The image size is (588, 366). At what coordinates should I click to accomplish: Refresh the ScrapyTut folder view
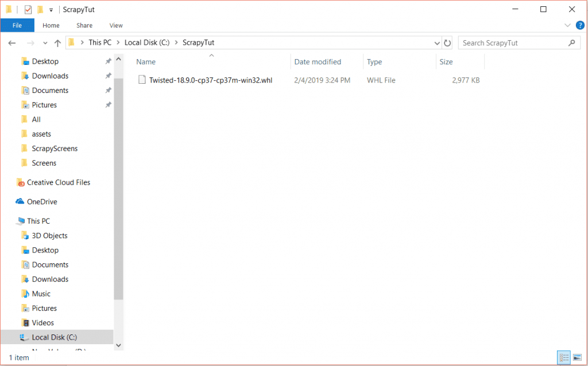coord(447,43)
